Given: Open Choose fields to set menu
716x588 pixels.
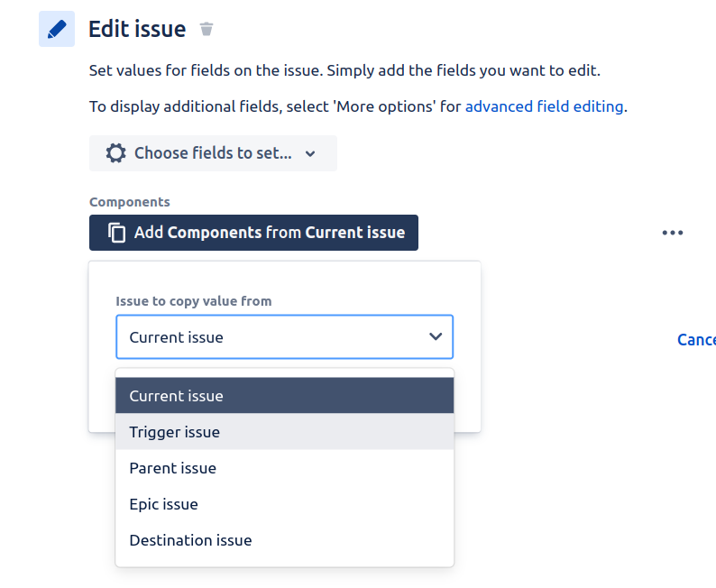Looking at the screenshot, I should point(213,153).
